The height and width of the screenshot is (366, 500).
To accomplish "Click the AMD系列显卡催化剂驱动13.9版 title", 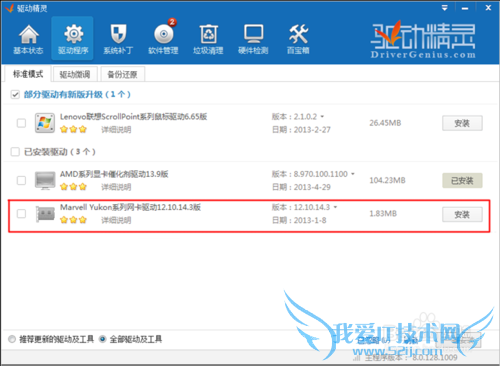I will pos(114,174).
